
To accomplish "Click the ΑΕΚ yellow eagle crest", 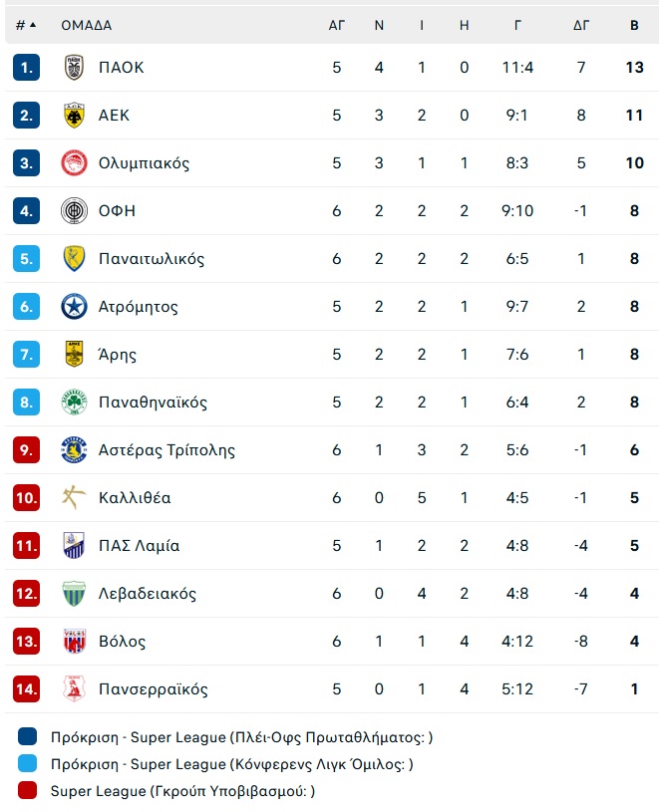I will point(74,115).
